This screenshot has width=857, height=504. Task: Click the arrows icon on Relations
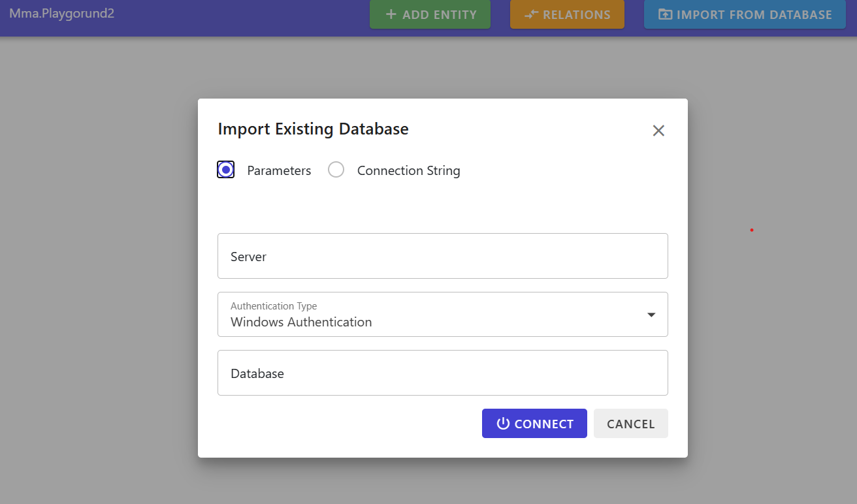click(531, 14)
